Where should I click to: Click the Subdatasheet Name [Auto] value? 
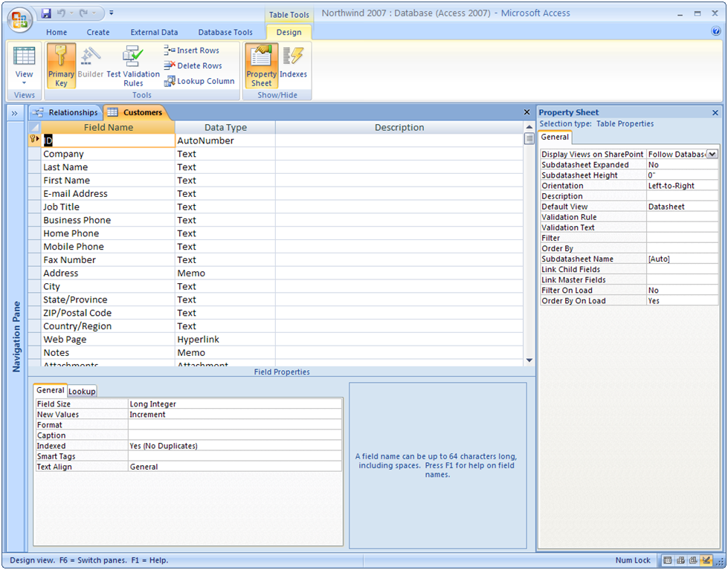[682, 259]
